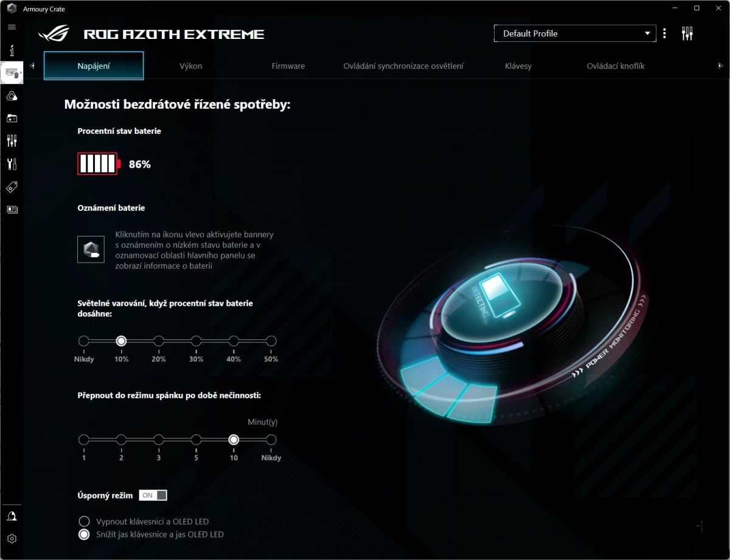Set sleep timer to Nikdy
The width and height of the screenshot is (730, 560).
pyautogui.click(x=271, y=440)
